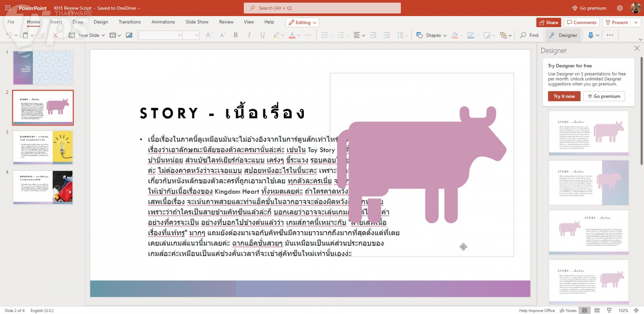Expand the Editing mode dropdown
The height and width of the screenshot is (314, 644).
click(x=302, y=23)
